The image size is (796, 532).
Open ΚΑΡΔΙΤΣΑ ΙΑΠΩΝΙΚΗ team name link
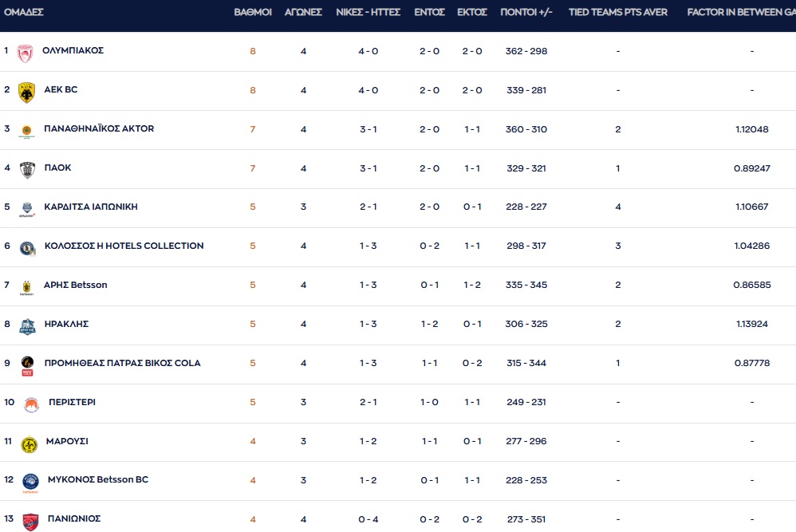point(91,207)
